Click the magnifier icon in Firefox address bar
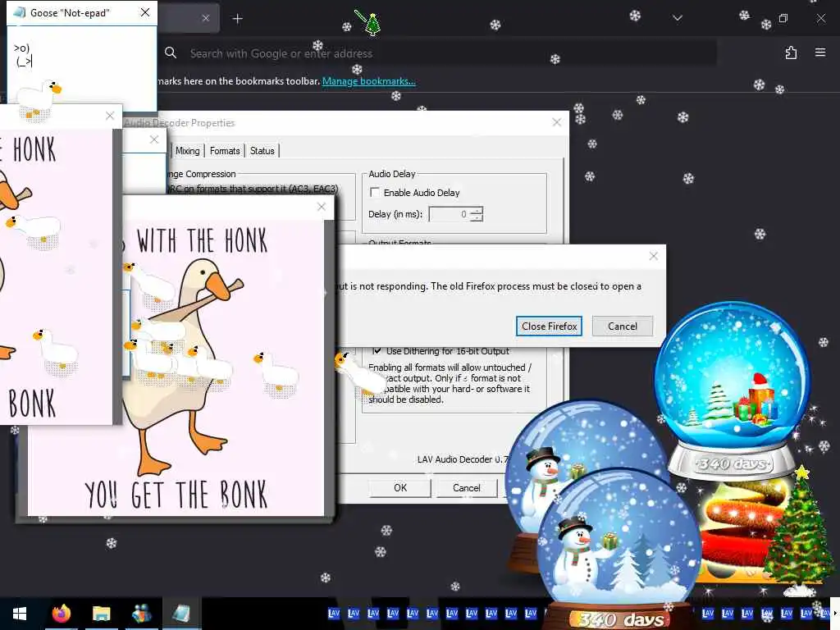This screenshot has height=630, width=840. pyautogui.click(x=171, y=52)
